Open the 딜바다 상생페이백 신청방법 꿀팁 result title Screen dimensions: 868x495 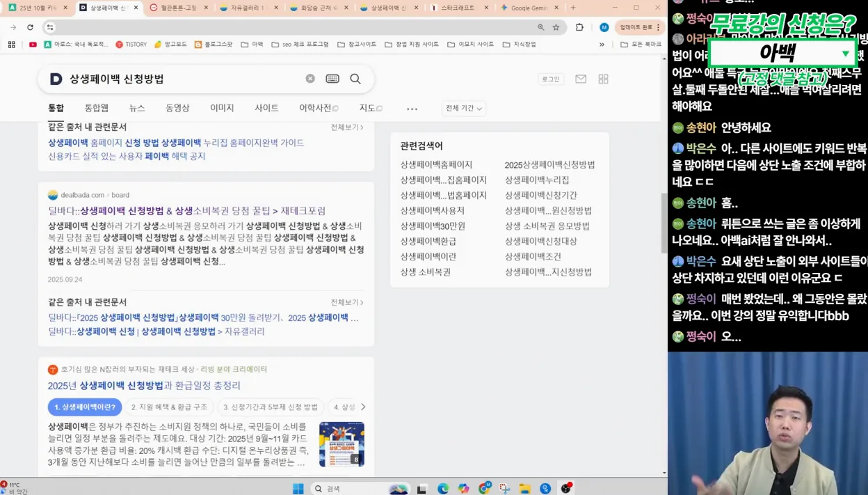point(186,210)
